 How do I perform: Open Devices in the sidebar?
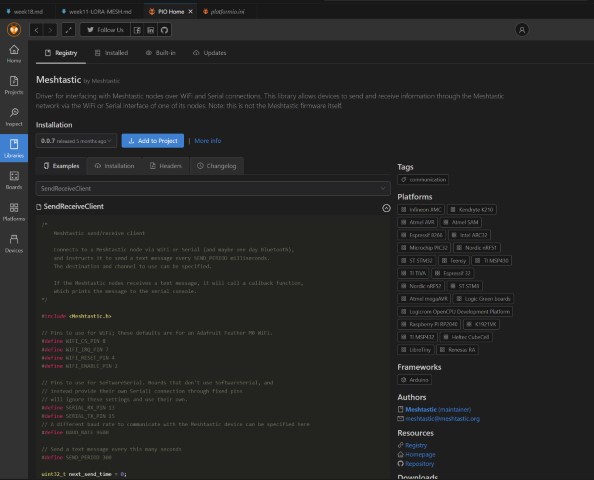click(14, 244)
